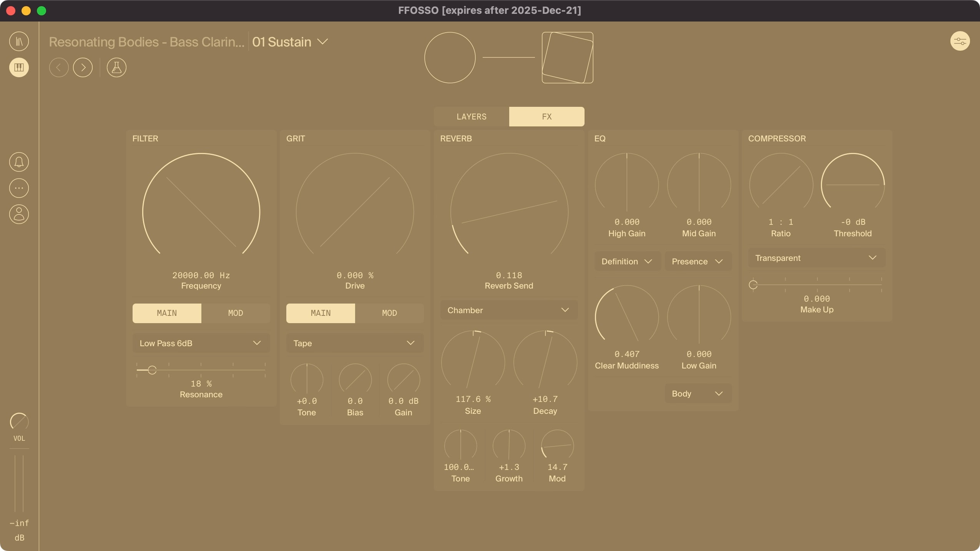Image resolution: width=980 pixels, height=551 pixels.
Task: Click the more options ellipsis icon
Action: (x=19, y=188)
